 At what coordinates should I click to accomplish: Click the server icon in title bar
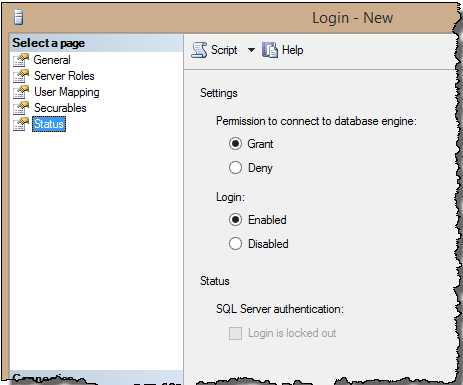[x=19, y=17]
